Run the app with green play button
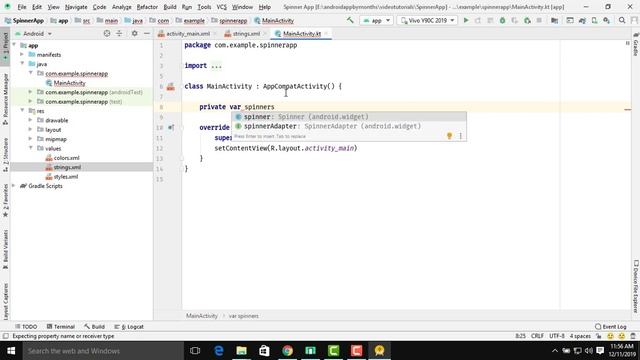The image size is (640, 360). [466, 20]
